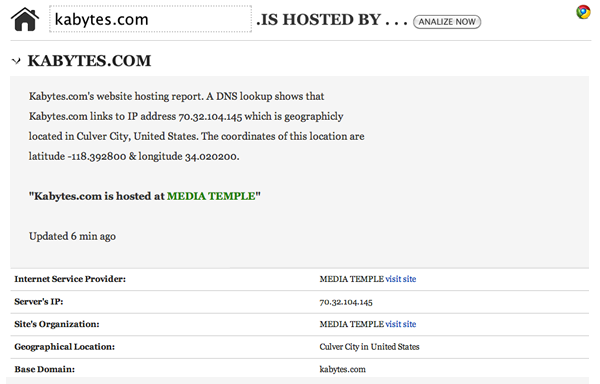Screen dimensions: 600x384
Task: Click the Culver City in United States value
Action: 369,347
